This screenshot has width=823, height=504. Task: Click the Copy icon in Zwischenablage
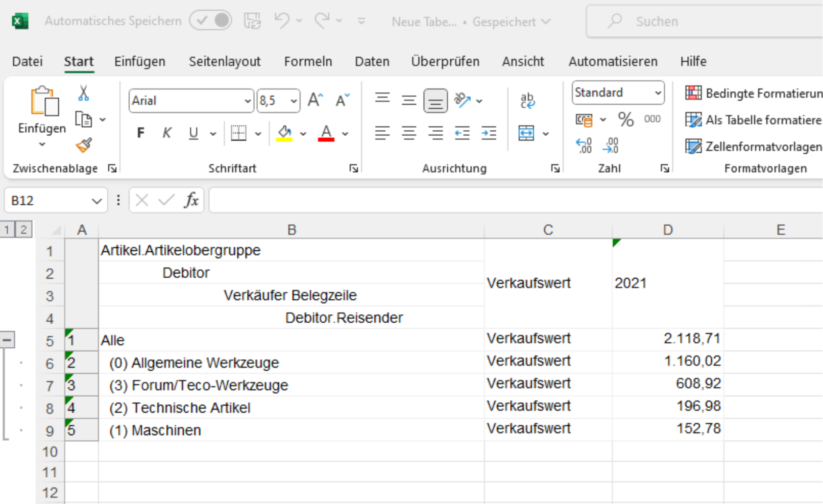pyautogui.click(x=83, y=119)
